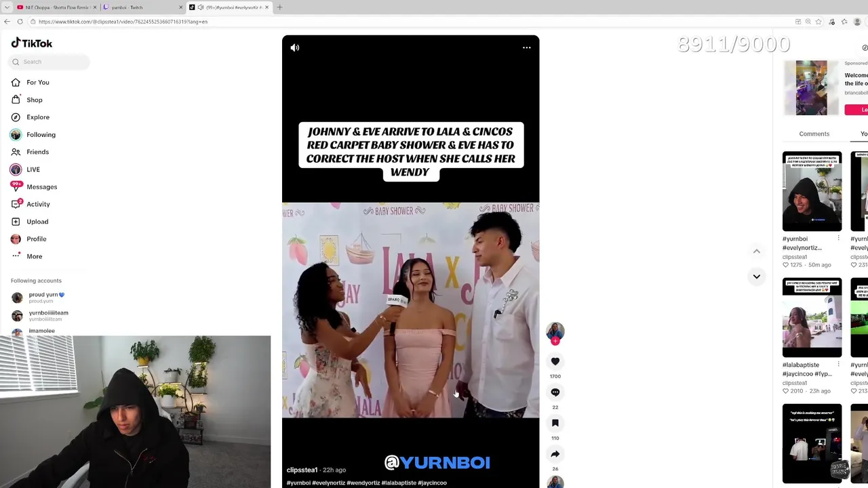This screenshot has width=868, height=488.
Task: Bookmark the video to favorites
Action: pyautogui.click(x=555, y=423)
